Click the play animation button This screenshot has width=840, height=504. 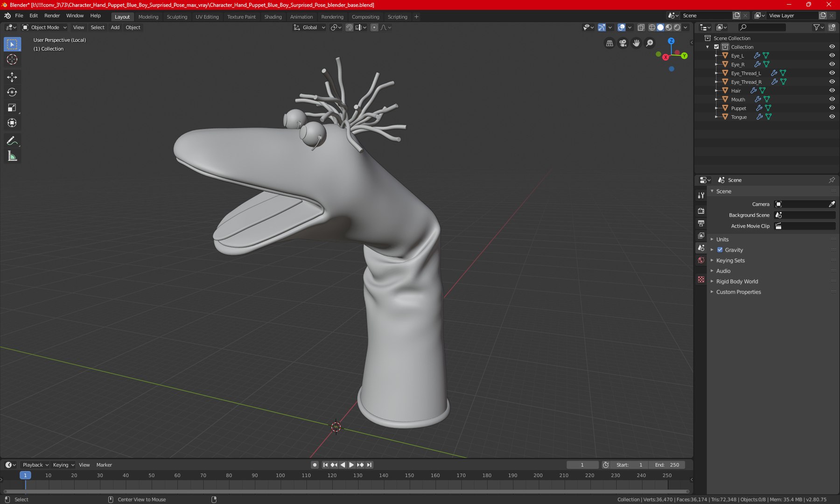tap(351, 465)
